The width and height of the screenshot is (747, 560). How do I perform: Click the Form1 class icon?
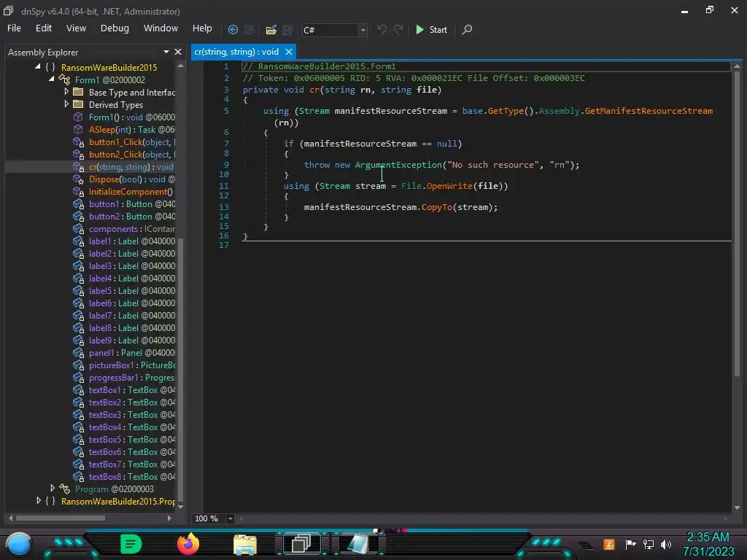64,79
